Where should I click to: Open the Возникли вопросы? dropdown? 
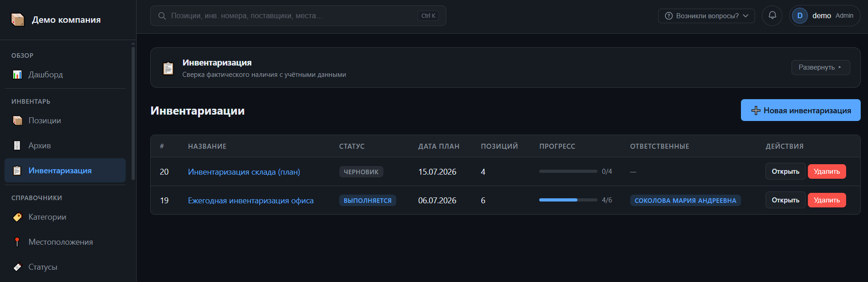click(x=706, y=16)
